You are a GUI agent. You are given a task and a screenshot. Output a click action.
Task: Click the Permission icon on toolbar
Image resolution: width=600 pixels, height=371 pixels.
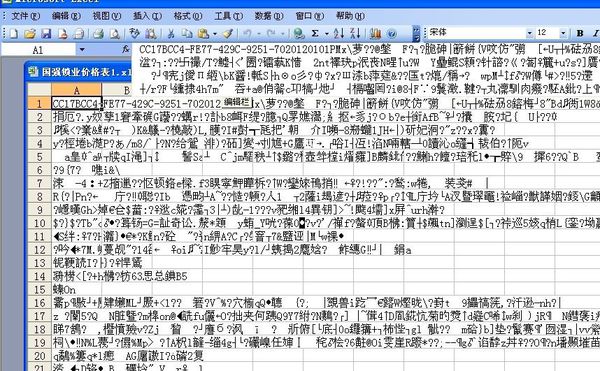[63, 34]
